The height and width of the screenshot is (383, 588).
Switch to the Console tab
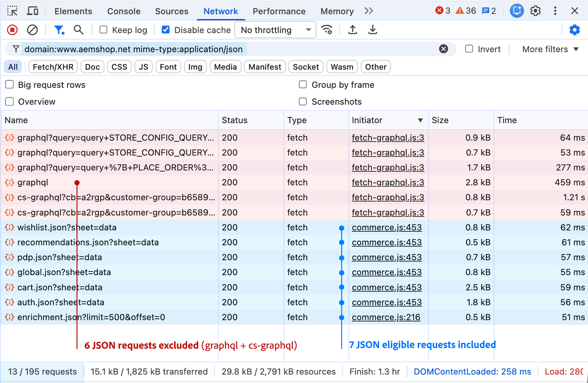click(124, 11)
